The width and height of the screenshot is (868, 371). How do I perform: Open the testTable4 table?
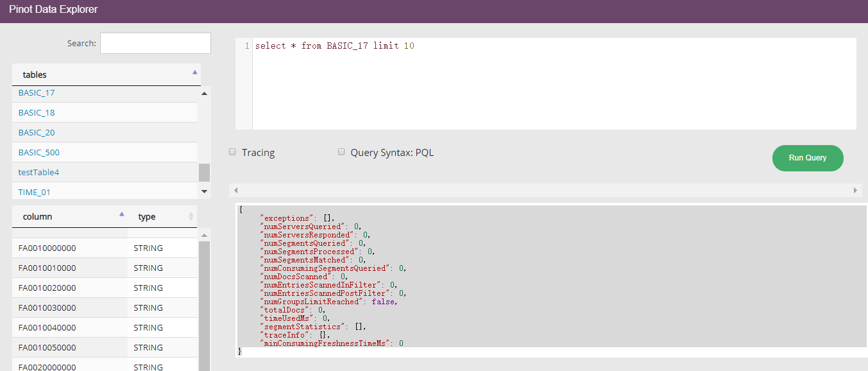[x=38, y=173]
